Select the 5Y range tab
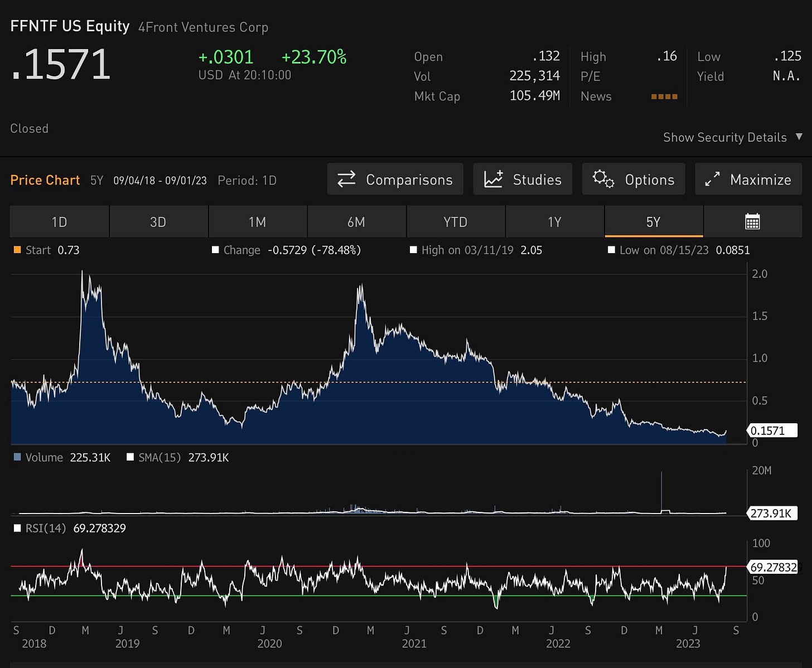The height and width of the screenshot is (668, 812). pyautogui.click(x=654, y=222)
